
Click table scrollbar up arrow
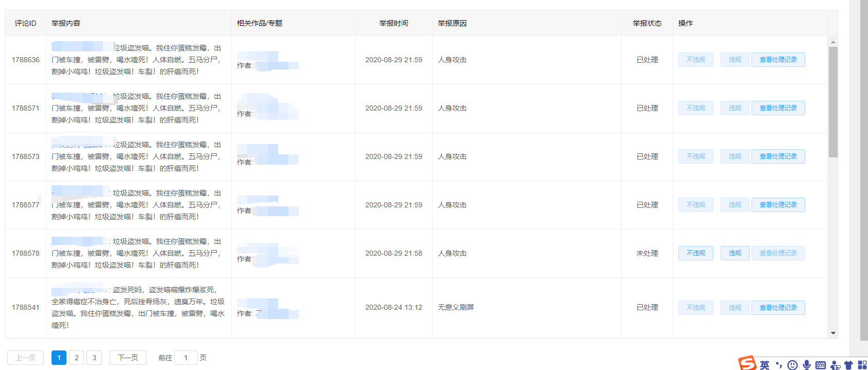(833, 42)
